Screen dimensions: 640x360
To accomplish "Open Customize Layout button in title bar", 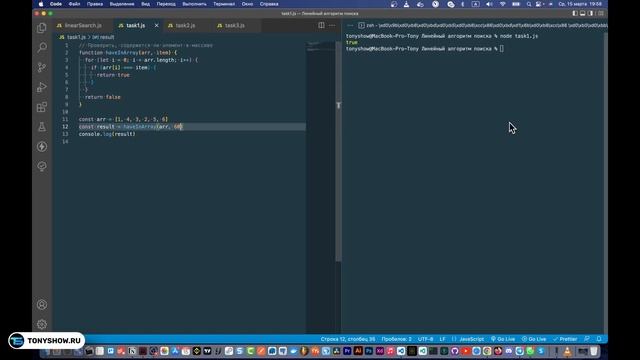I will 600,13.
